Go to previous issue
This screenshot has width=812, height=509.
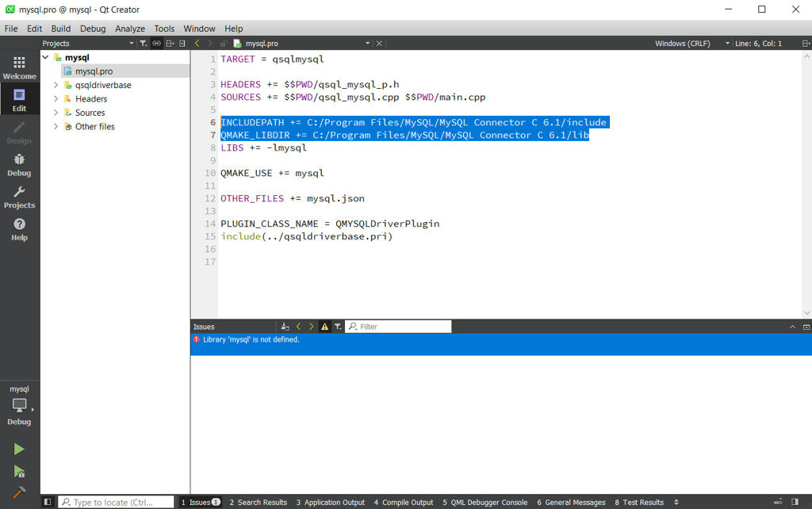(298, 327)
